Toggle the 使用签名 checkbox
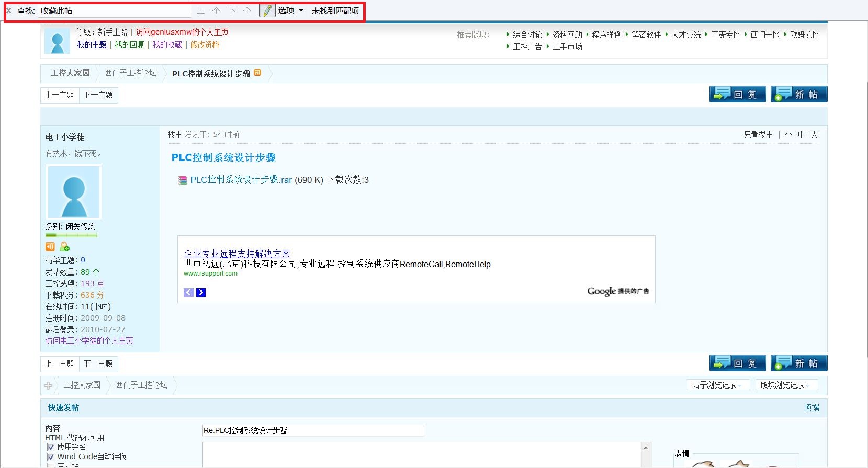Viewport: 868px width, 468px height. tap(51, 447)
